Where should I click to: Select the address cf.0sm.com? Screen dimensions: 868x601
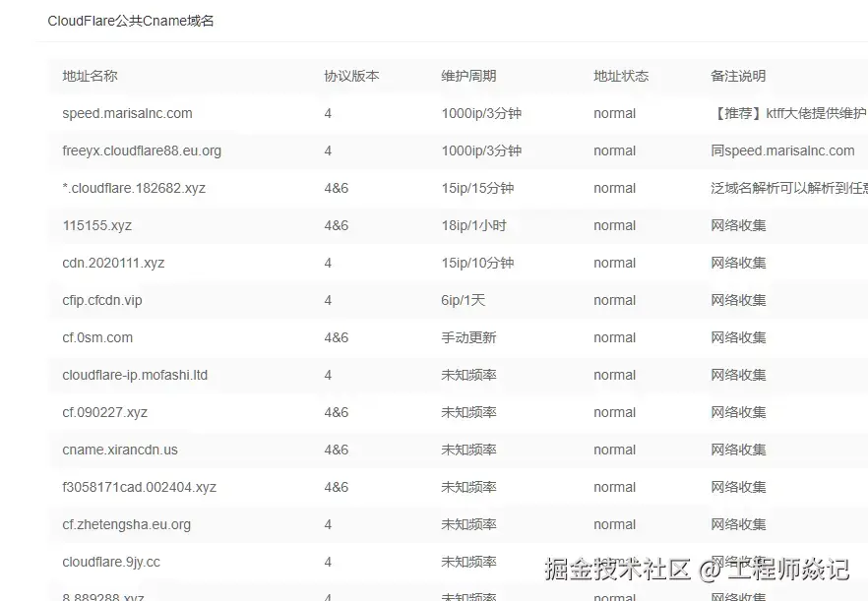pos(97,337)
